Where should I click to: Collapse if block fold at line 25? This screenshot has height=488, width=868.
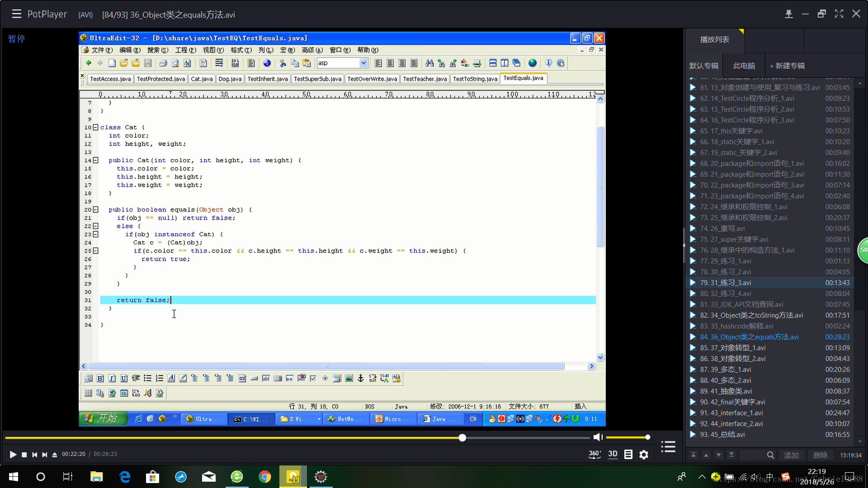(95, 251)
